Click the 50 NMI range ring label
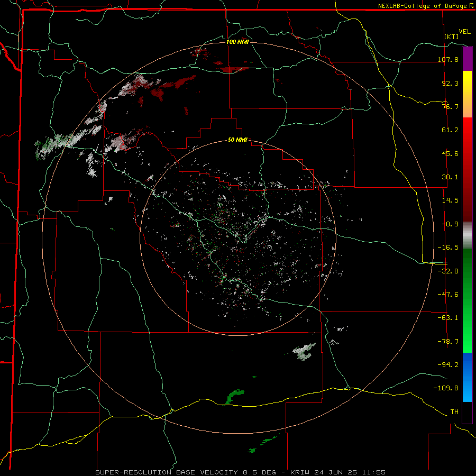The image size is (476, 476). [x=237, y=140]
